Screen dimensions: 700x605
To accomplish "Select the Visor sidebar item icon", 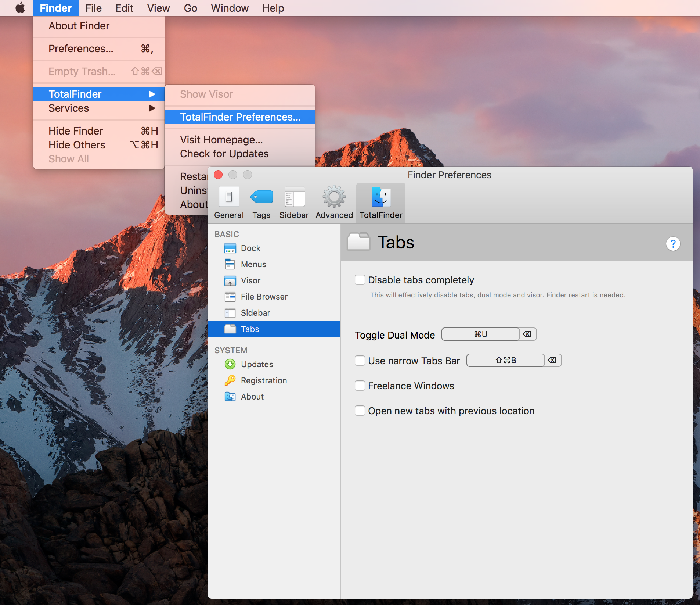I will point(230,281).
